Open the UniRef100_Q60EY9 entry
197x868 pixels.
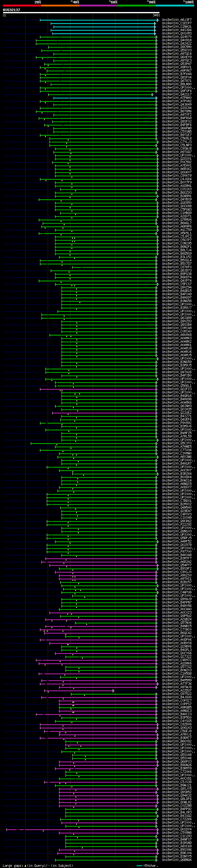click(x=177, y=57)
